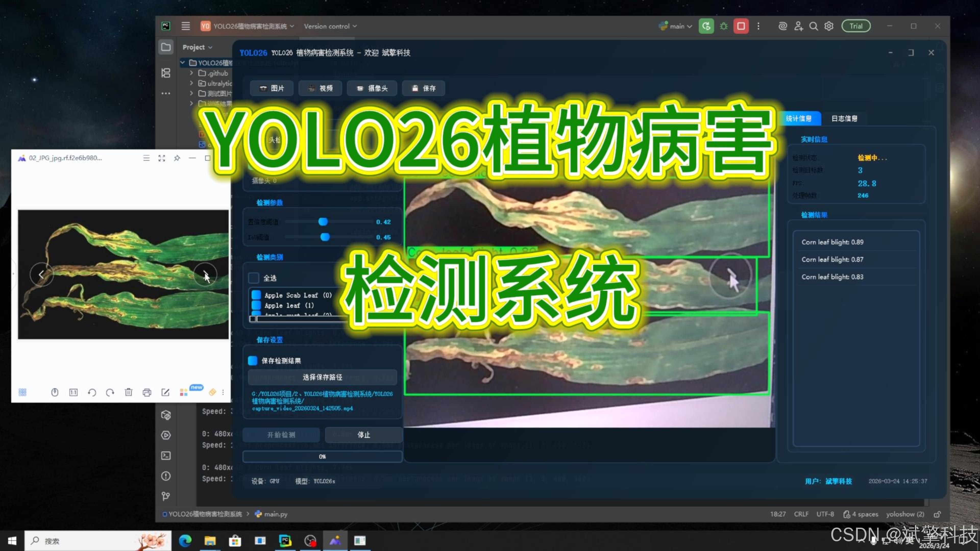Screen dimensions: 980x551
Task: Open the Version control dropdown
Action: (330, 26)
